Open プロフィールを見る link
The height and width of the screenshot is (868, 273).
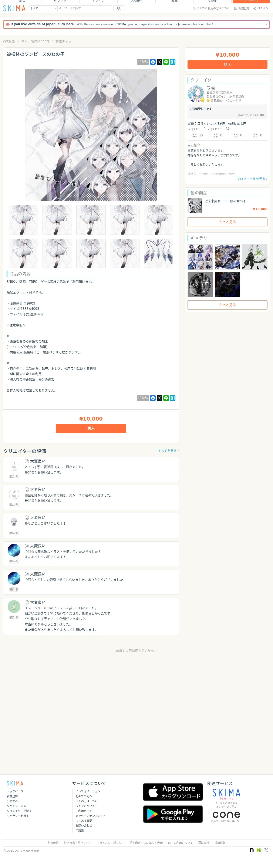[252, 179]
